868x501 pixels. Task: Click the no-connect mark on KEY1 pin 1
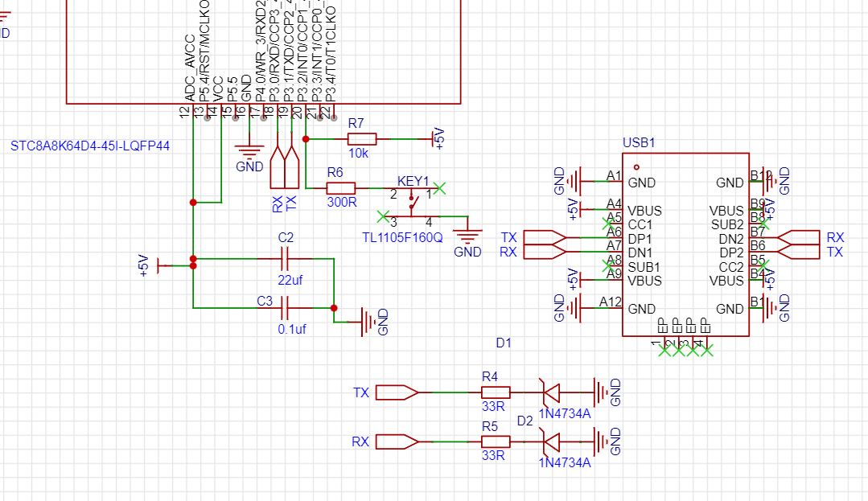point(439,188)
